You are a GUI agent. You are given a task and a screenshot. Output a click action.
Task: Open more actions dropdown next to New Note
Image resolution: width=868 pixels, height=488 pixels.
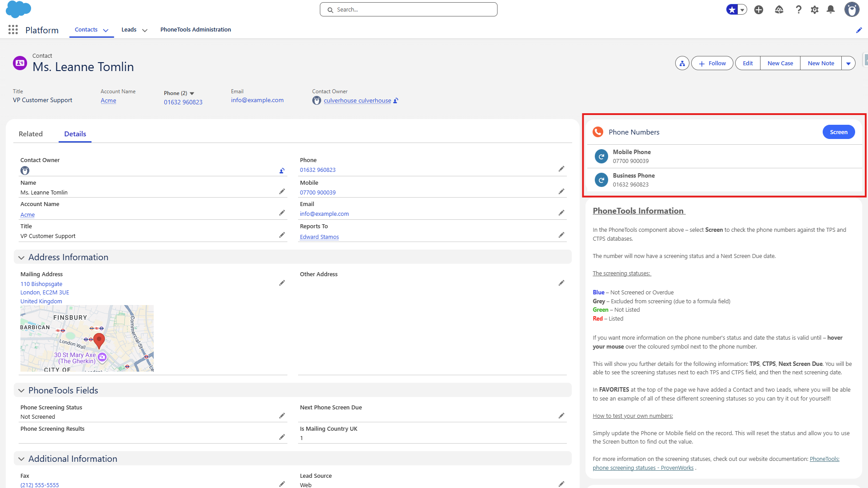pyautogui.click(x=848, y=63)
